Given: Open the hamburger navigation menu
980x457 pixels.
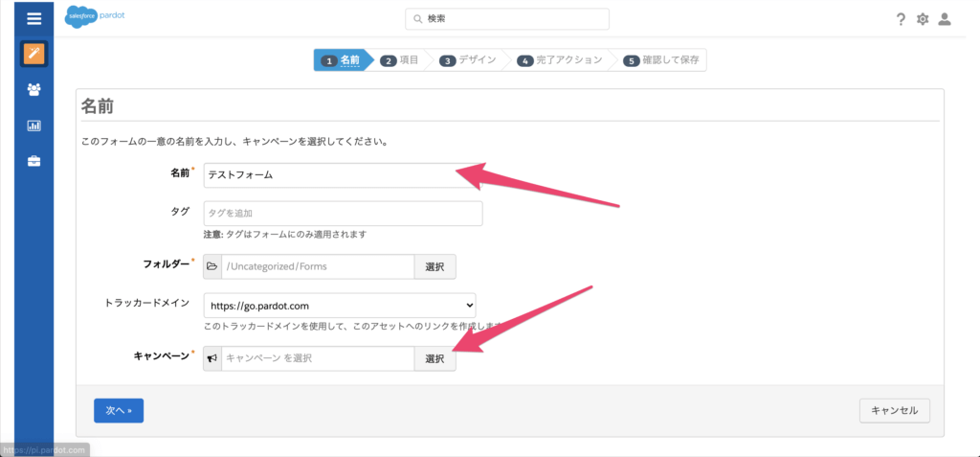Looking at the screenshot, I should pyautogui.click(x=33, y=18).
